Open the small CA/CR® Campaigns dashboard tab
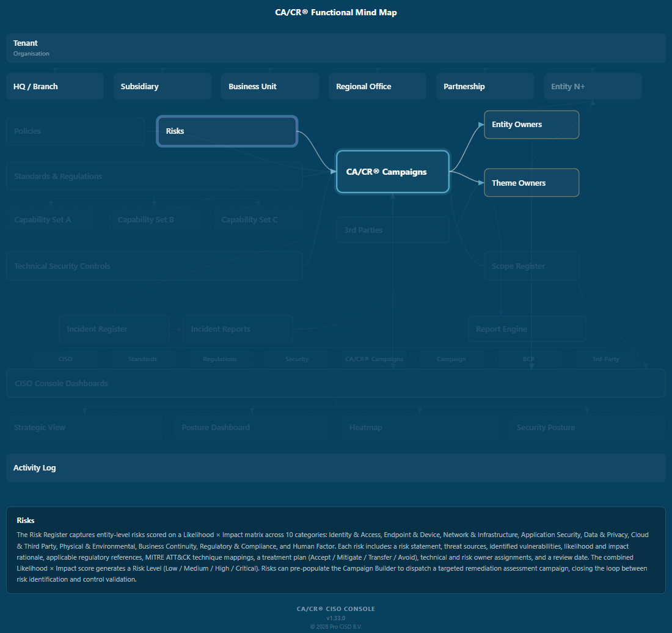The image size is (672, 633). 374,359
